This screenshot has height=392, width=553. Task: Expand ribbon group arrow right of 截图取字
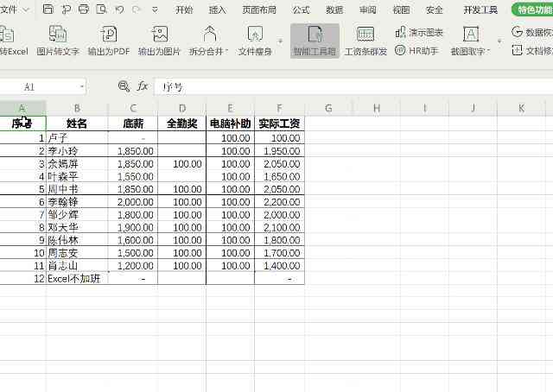pyautogui.click(x=499, y=41)
